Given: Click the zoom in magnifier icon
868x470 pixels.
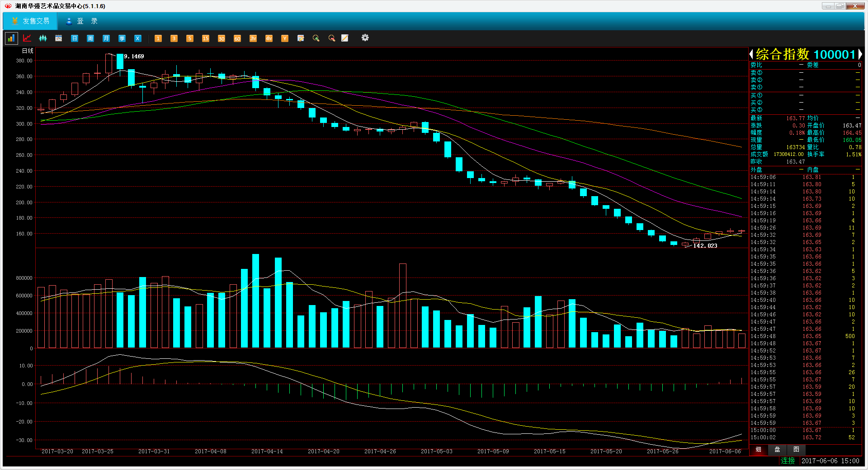Looking at the screenshot, I should [316, 38].
